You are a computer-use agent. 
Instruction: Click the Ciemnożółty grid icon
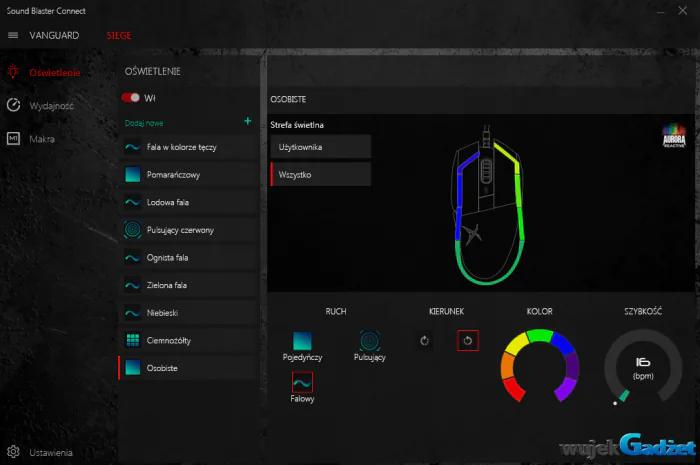click(133, 340)
